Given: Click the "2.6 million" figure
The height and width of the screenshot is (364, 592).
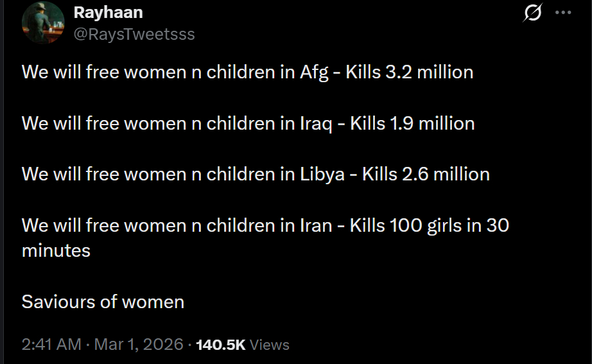Looking at the screenshot, I should (445, 174).
